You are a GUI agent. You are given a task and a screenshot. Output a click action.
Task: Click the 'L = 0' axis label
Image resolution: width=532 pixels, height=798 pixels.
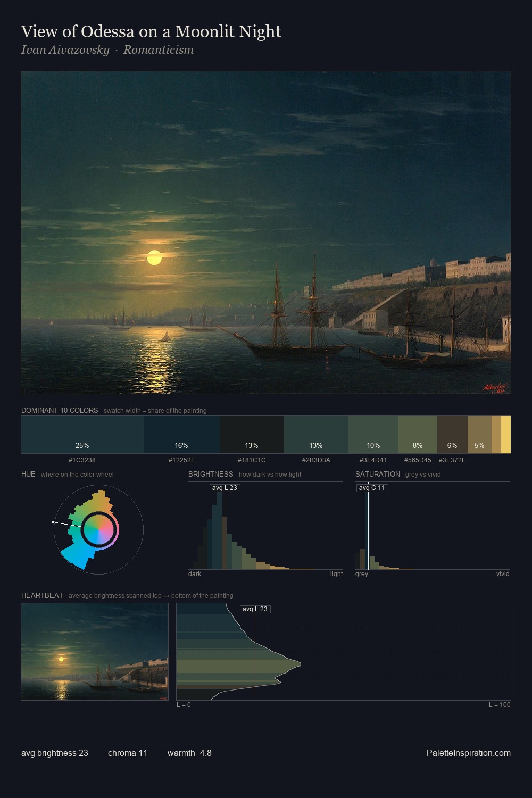click(184, 705)
